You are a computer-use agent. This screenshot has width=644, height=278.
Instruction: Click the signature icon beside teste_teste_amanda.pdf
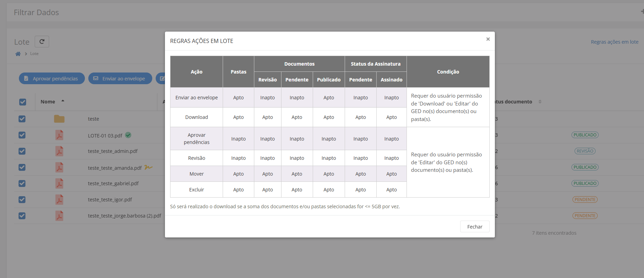148,167
